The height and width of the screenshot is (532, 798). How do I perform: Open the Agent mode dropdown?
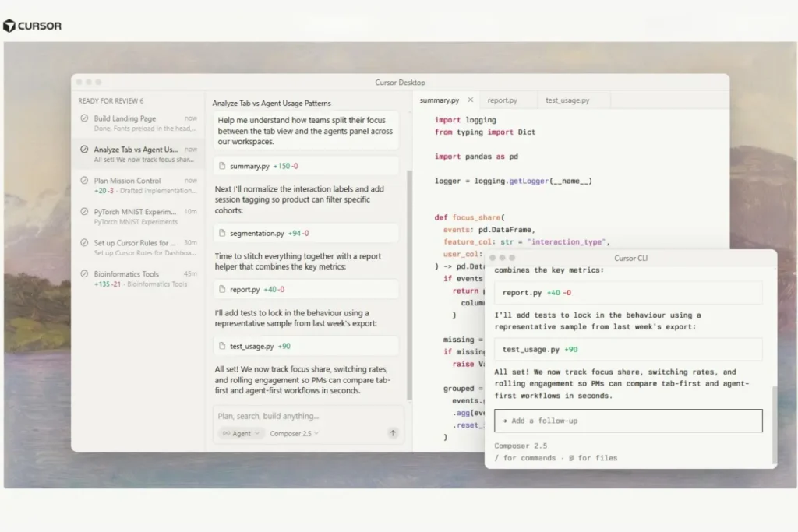(242, 433)
